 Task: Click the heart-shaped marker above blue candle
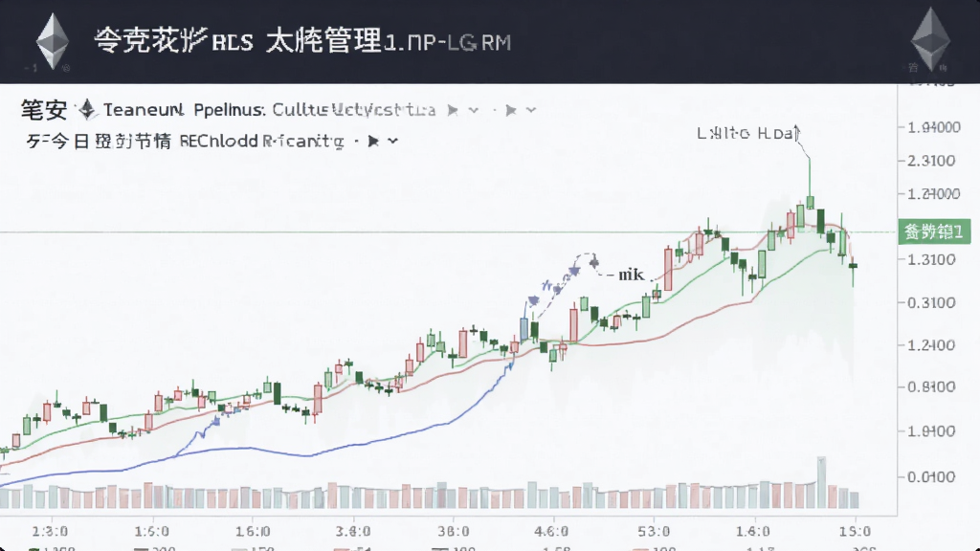[x=533, y=301]
